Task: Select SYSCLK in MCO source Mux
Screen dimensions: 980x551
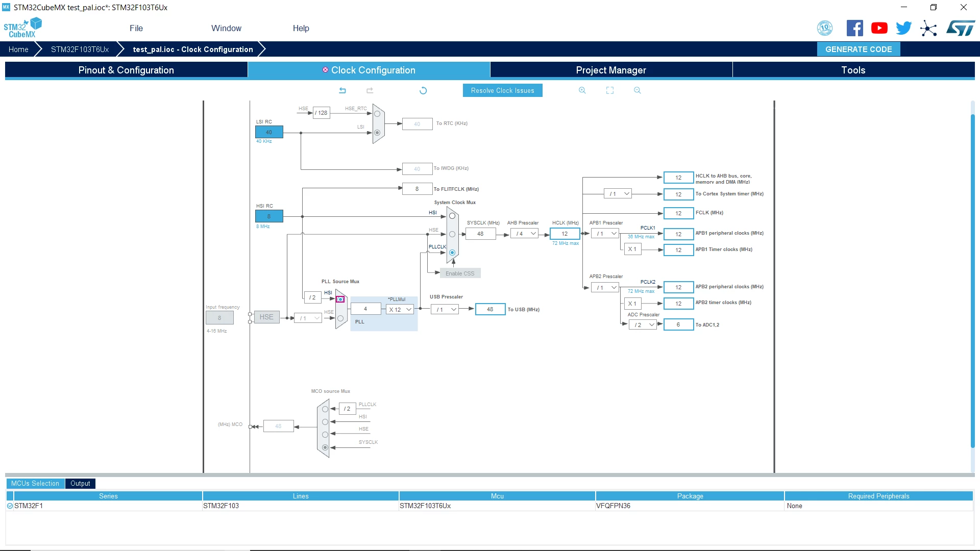Action: tap(325, 447)
